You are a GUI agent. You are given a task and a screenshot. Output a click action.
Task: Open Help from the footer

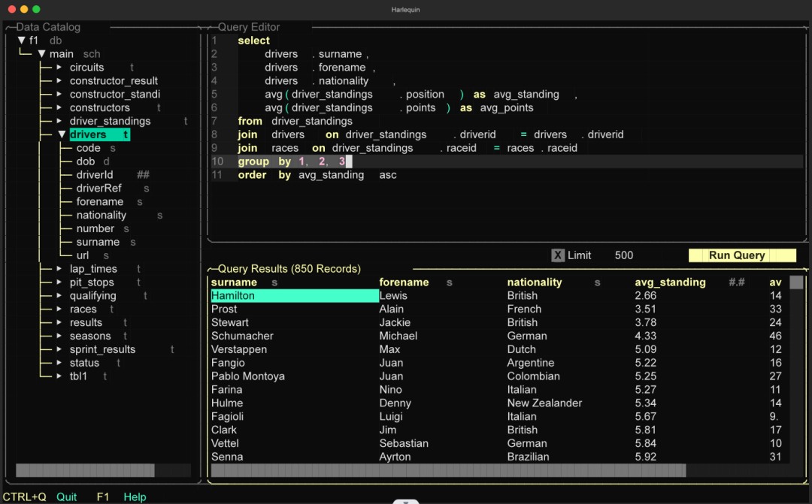tap(135, 496)
